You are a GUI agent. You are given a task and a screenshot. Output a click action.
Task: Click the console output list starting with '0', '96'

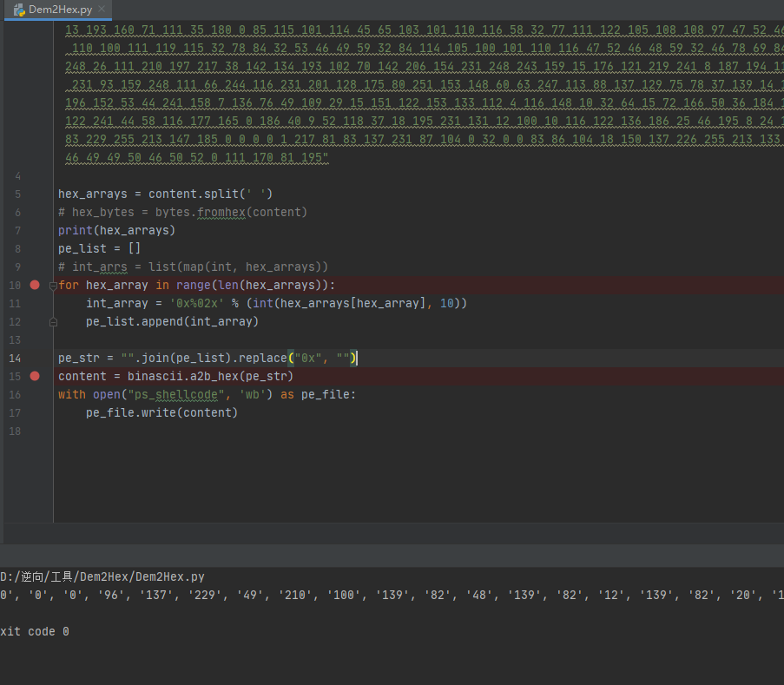point(392,595)
